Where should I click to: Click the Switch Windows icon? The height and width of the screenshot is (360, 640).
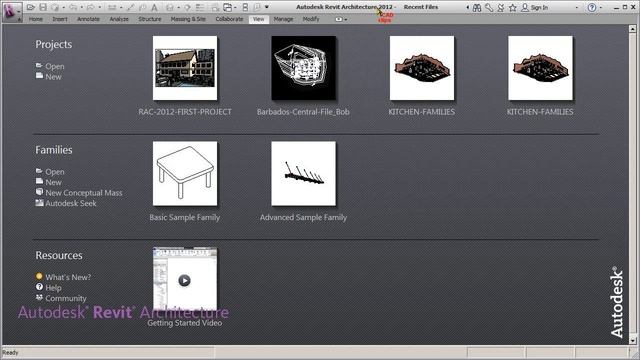click(x=227, y=7)
